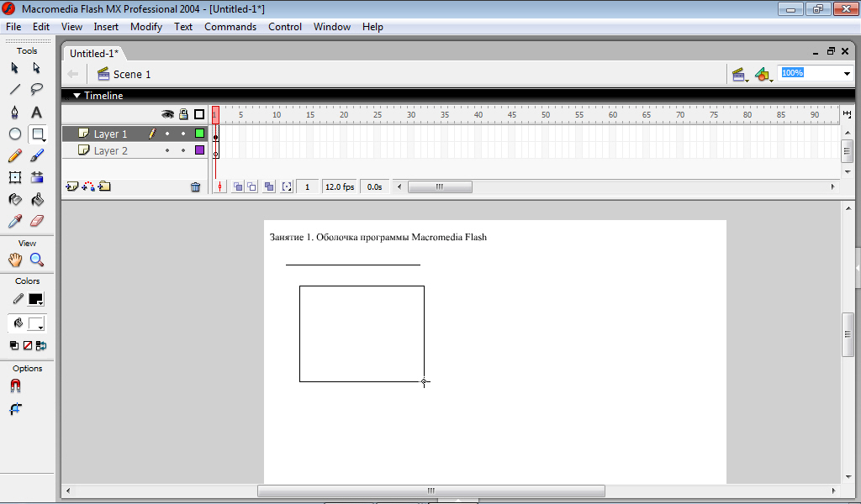The image size is (861, 504).
Task: Toggle the Snap to Objects magnet
Action: [15, 386]
